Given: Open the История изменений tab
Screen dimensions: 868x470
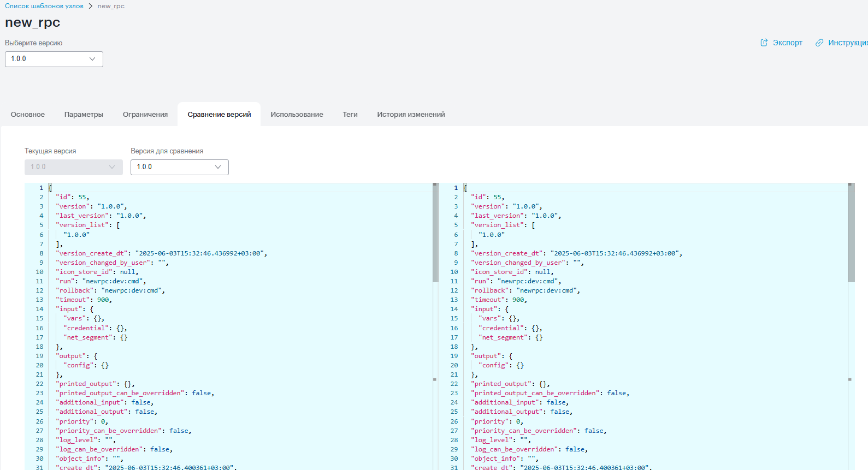Looking at the screenshot, I should [x=411, y=115].
